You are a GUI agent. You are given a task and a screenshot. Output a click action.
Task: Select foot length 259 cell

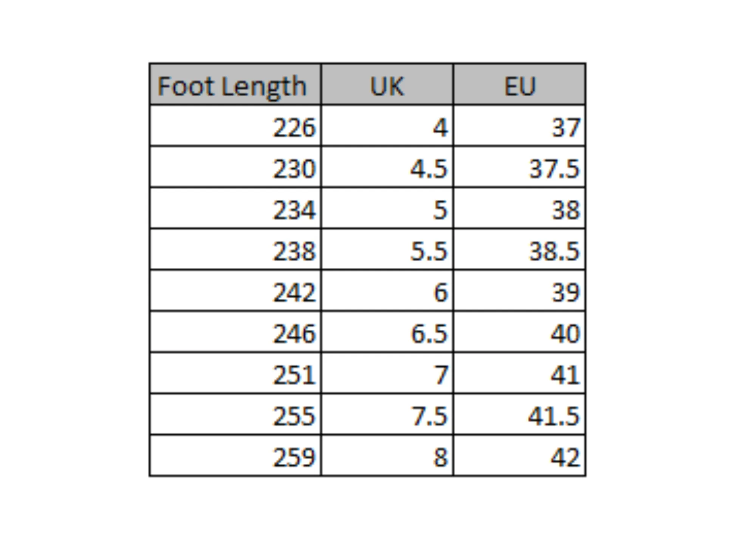(x=235, y=455)
